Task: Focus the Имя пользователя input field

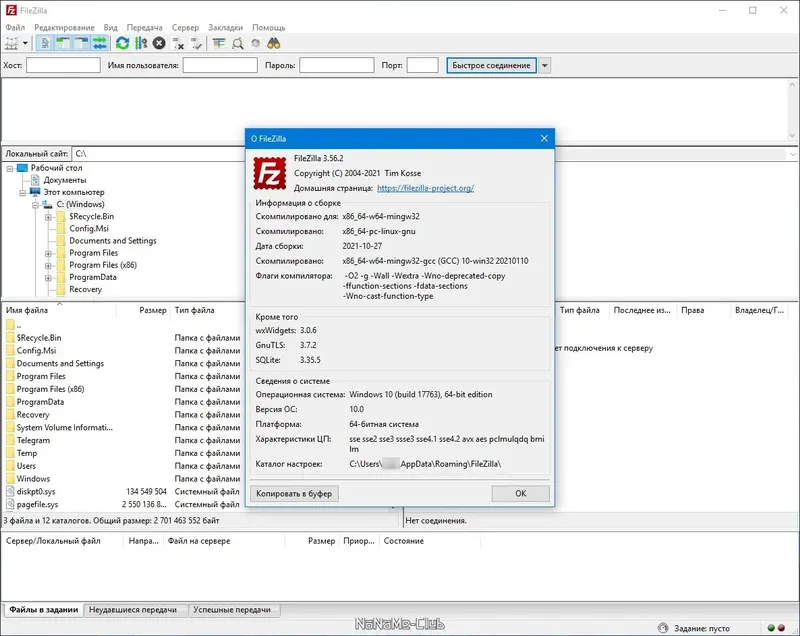Action: tap(220, 65)
